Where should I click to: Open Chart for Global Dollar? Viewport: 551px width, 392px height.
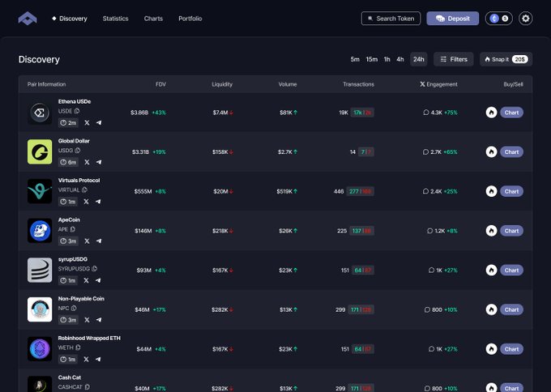coord(511,151)
